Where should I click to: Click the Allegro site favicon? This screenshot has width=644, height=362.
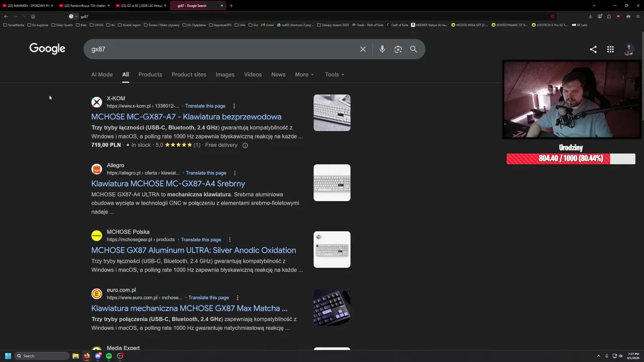97,169
